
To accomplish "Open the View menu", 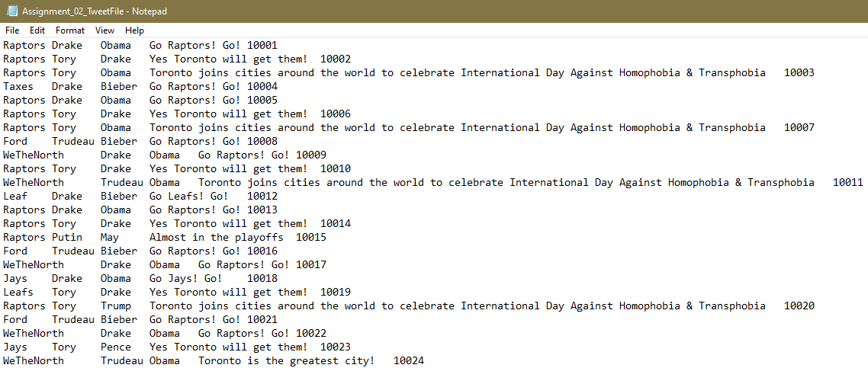I will [x=104, y=30].
